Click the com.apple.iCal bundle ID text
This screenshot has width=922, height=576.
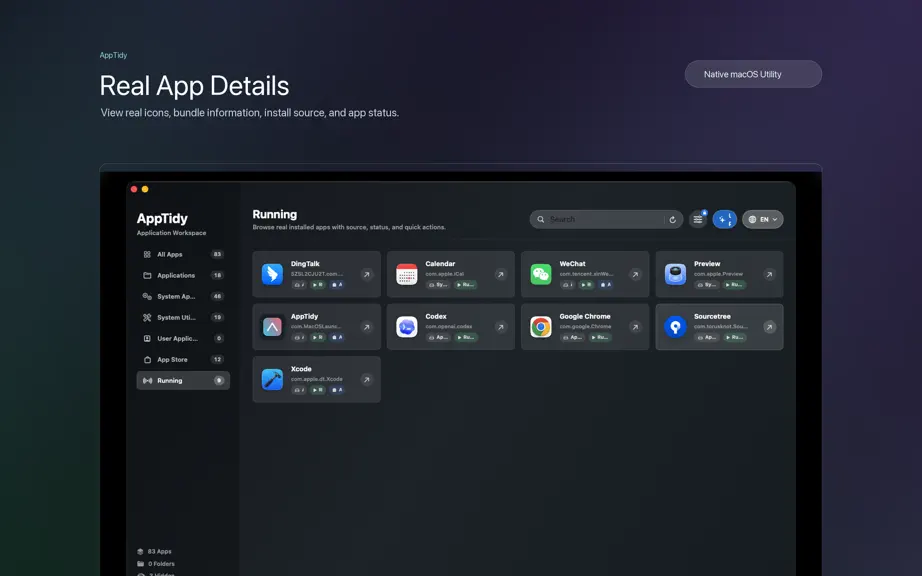coord(445,274)
